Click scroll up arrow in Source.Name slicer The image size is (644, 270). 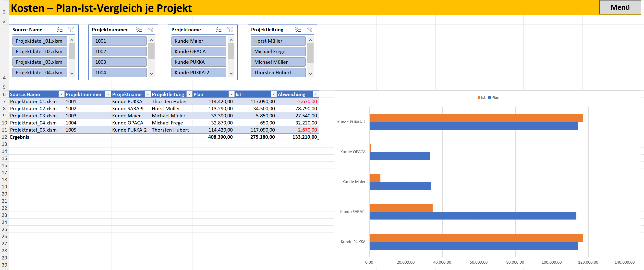coord(72,40)
